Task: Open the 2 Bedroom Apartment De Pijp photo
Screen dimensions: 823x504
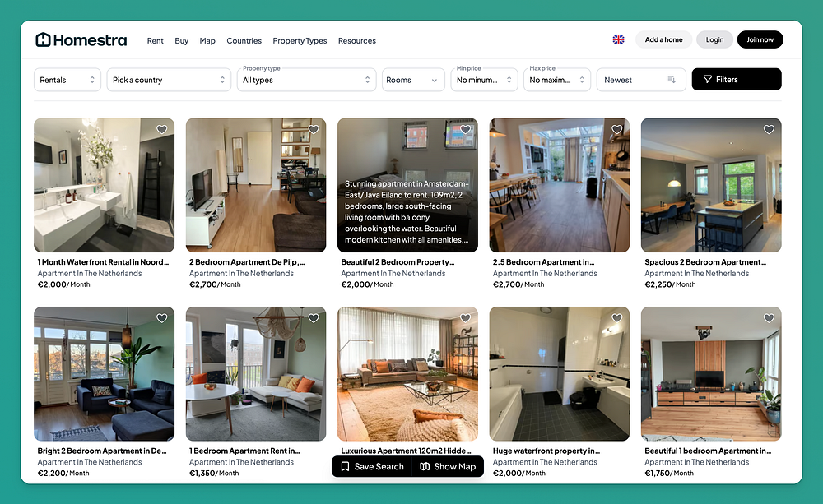Action: click(x=256, y=185)
